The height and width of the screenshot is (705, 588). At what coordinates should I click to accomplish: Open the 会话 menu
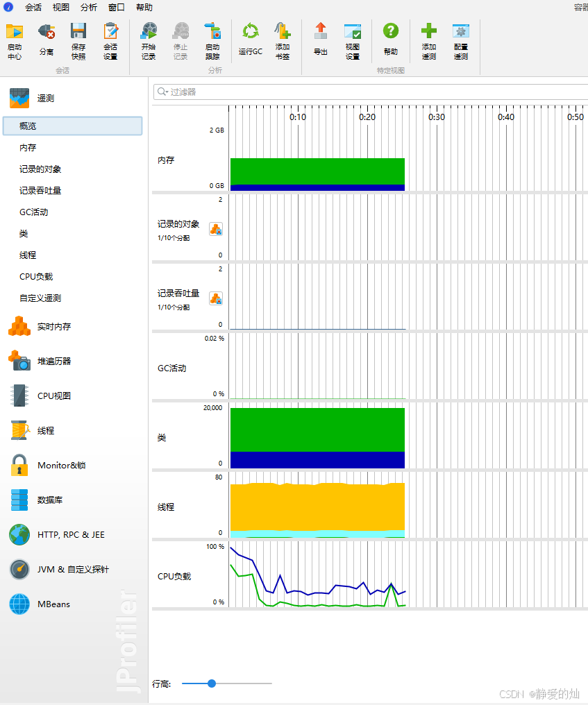[x=33, y=7]
